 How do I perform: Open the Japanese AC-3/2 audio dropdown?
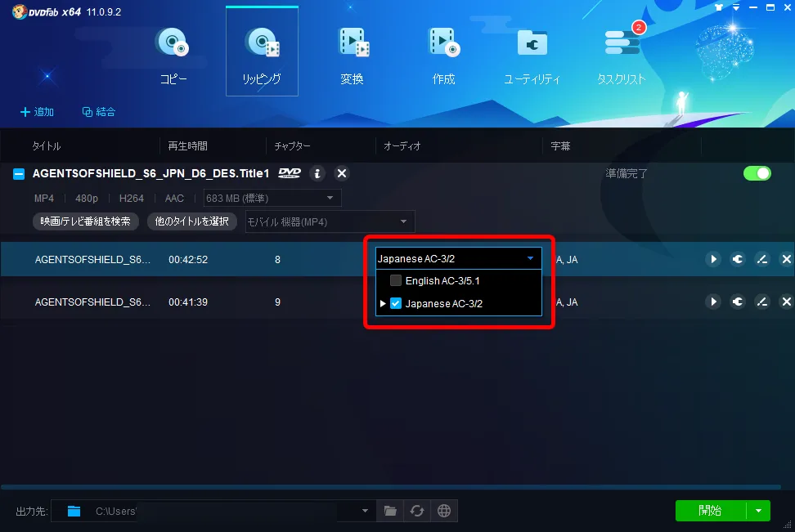(x=458, y=258)
